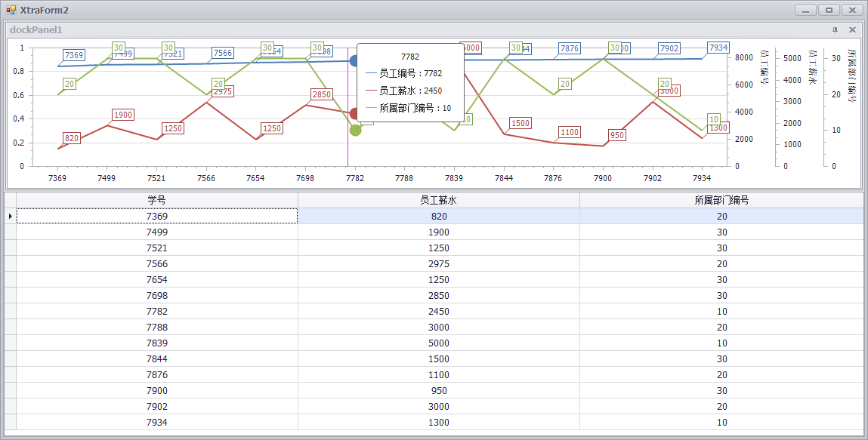Viewport: 868px width, 440px height.
Task: Minimize the XtraForm2 window
Action: pyautogui.click(x=805, y=10)
